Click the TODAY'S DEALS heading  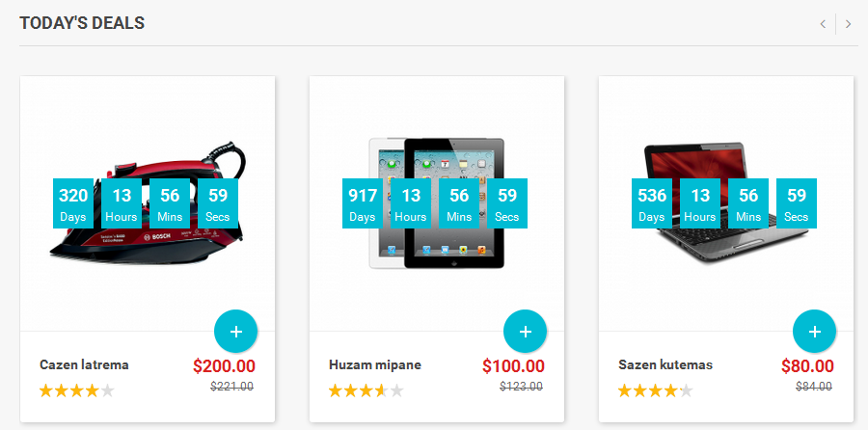(x=82, y=23)
